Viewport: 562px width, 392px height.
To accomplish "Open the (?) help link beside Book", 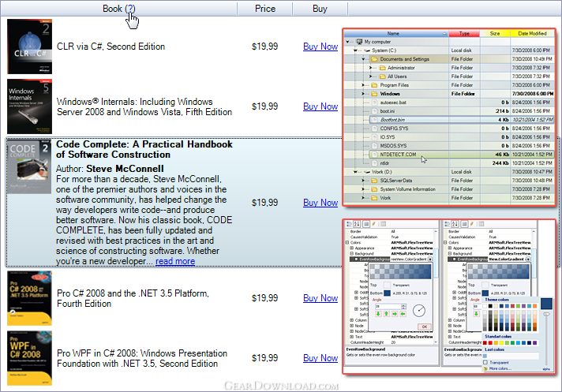I will [130, 8].
